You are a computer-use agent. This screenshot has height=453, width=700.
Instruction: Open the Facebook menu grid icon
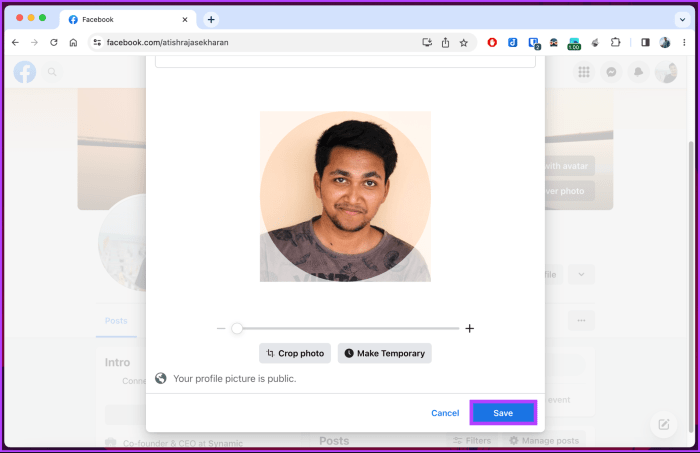coord(583,72)
